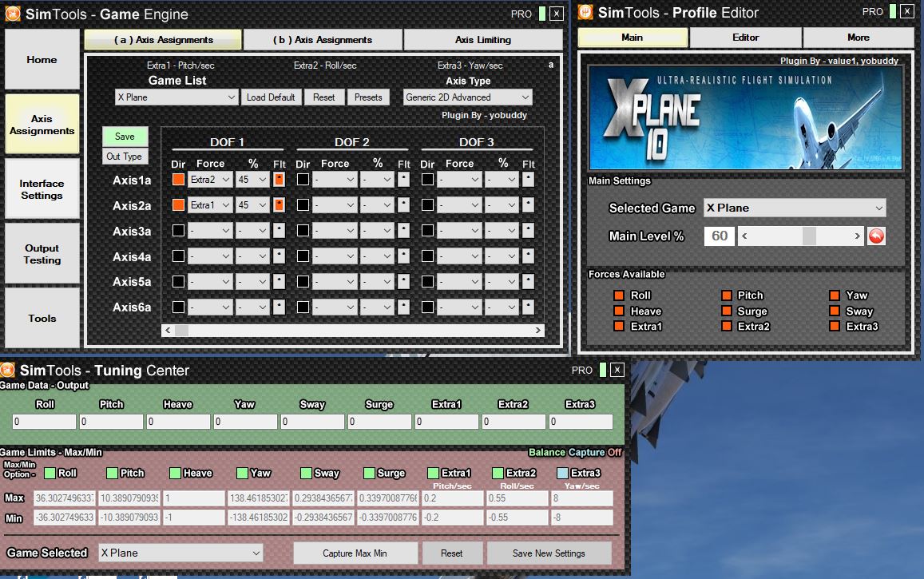Screen dimensions: 924x579
Task: Open the Axis2a DOF 1 filter button
Action: 279,205
